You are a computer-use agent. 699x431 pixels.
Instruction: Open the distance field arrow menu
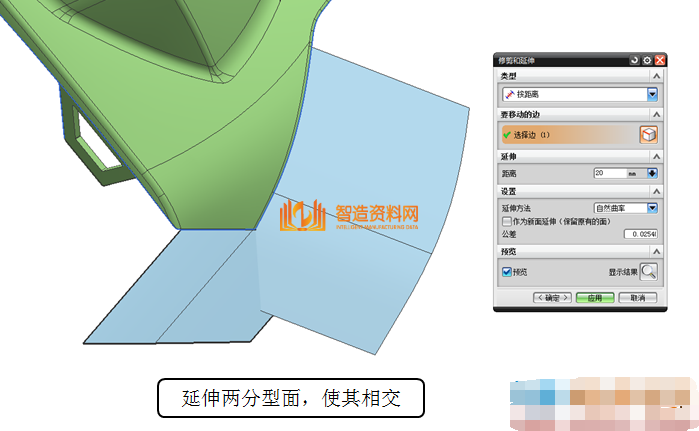(x=652, y=173)
